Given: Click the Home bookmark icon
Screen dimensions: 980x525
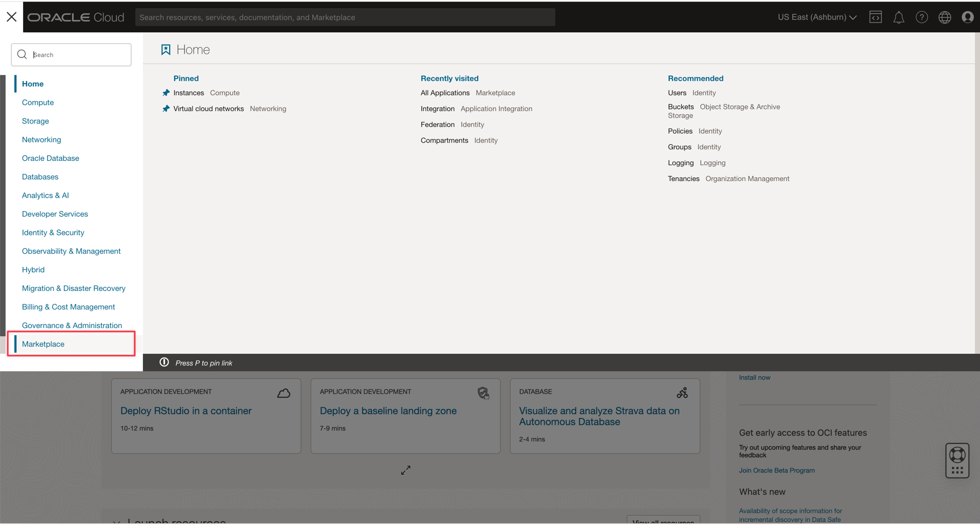Looking at the screenshot, I should 166,50.
